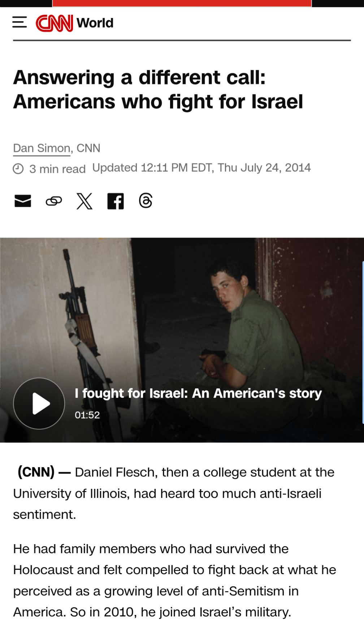Screen dimensions: 364x628
Task: Open the World section
Action: pyautogui.click(x=95, y=23)
